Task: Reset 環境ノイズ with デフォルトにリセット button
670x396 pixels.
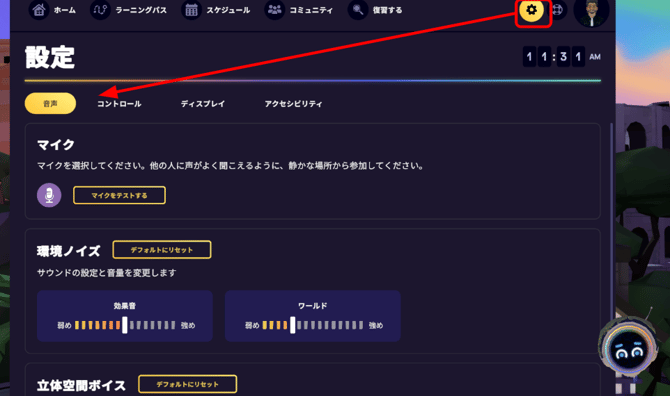Action: click(x=162, y=249)
